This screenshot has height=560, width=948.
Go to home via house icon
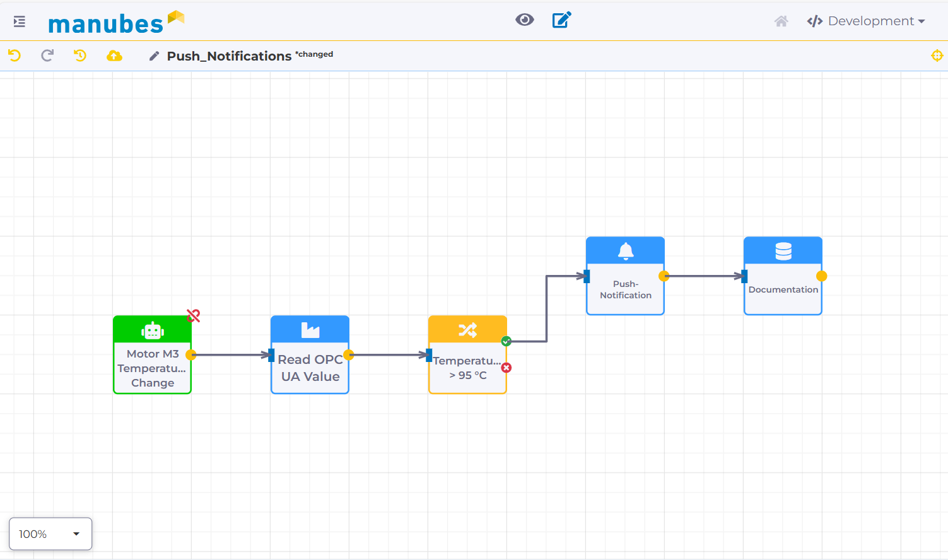(781, 21)
